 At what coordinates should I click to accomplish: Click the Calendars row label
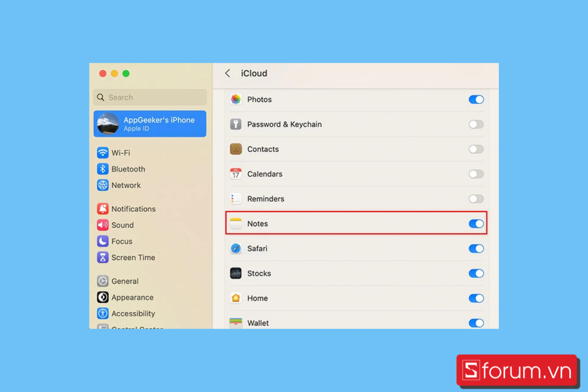[x=265, y=174]
